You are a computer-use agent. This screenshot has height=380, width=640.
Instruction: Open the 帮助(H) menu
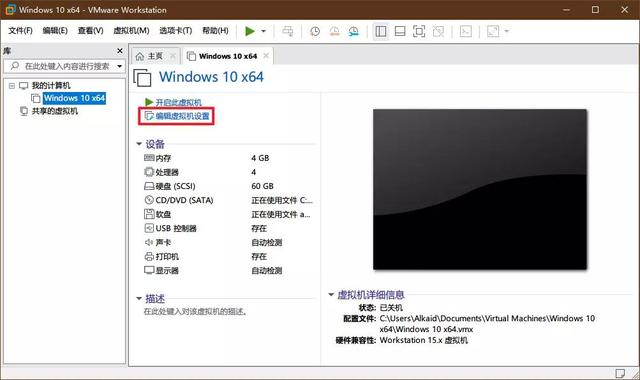216,31
